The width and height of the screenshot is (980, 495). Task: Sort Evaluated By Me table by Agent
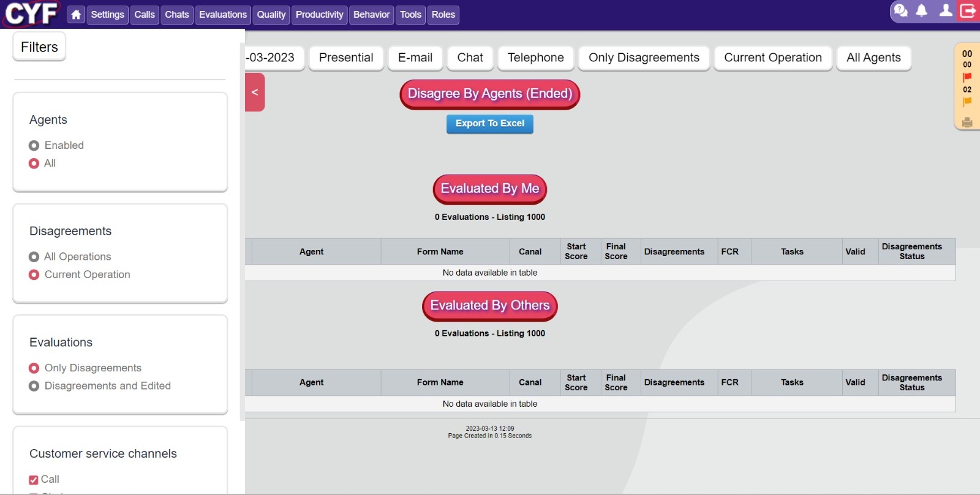[x=316, y=252]
